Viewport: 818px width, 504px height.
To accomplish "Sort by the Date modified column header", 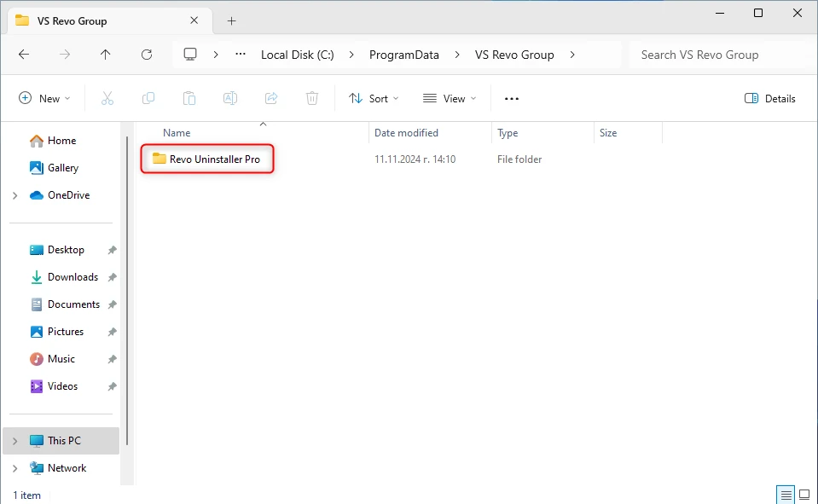I will pyautogui.click(x=430, y=132).
